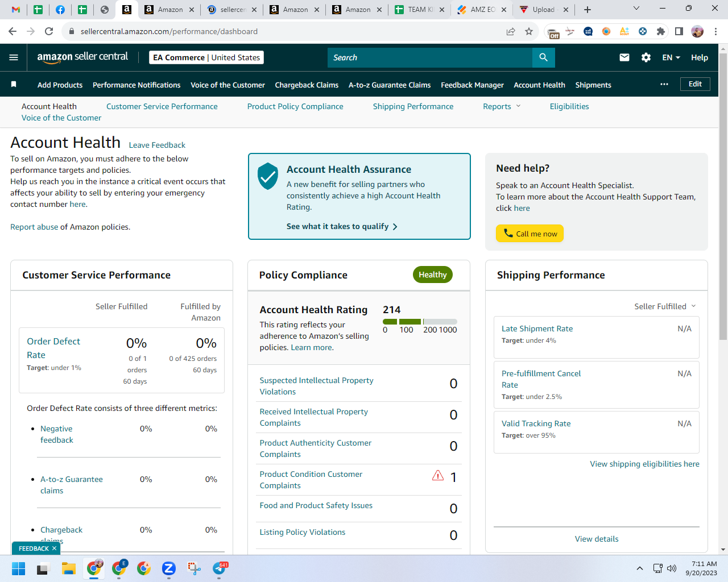The width and height of the screenshot is (728, 582).
Task: Open the Eligibilities sub-tab
Action: [569, 106]
